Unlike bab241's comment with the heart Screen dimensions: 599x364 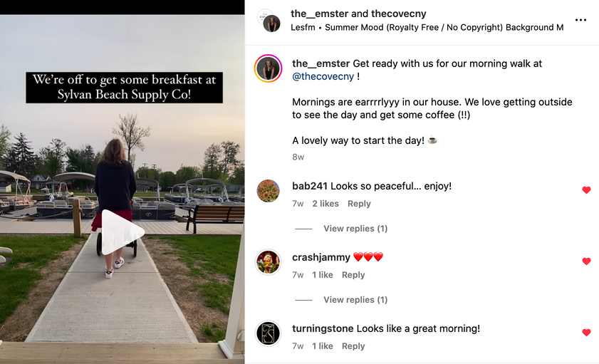coord(586,189)
